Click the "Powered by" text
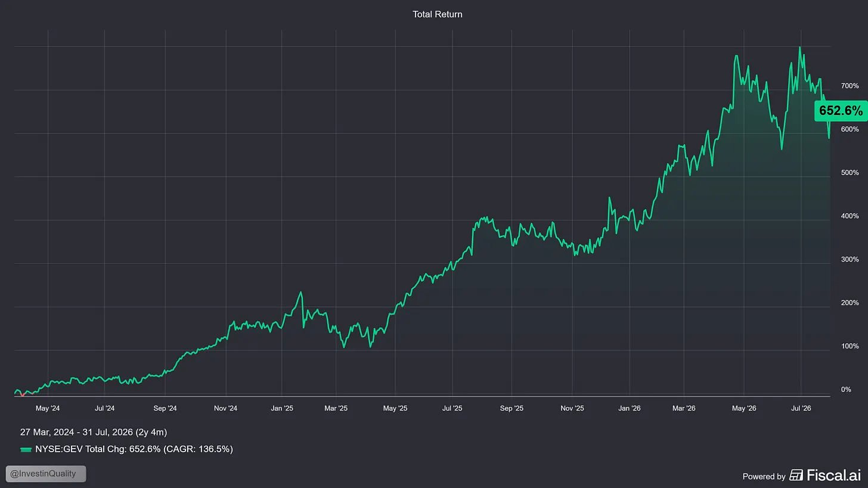This screenshot has width=868, height=488. (x=764, y=476)
